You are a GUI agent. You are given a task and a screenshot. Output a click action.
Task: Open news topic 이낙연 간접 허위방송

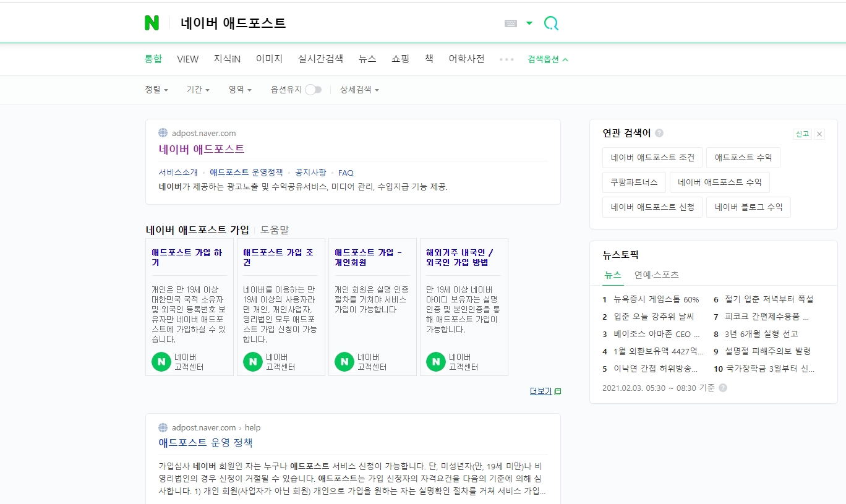(x=656, y=369)
